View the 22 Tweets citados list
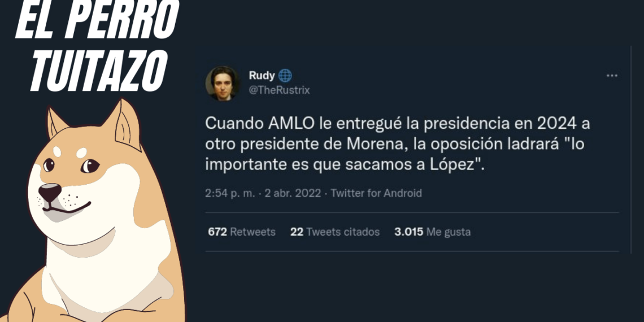 [x=335, y=232]
